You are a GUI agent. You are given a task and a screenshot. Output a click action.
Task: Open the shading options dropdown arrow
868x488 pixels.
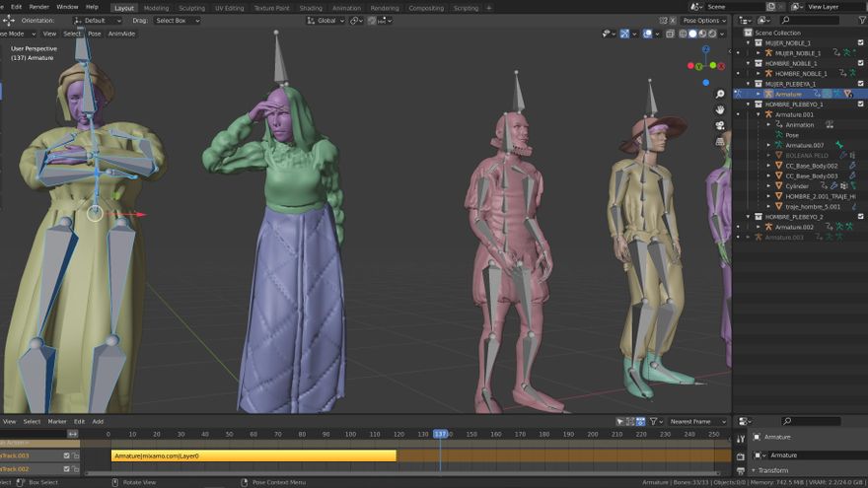coord(722,34)
